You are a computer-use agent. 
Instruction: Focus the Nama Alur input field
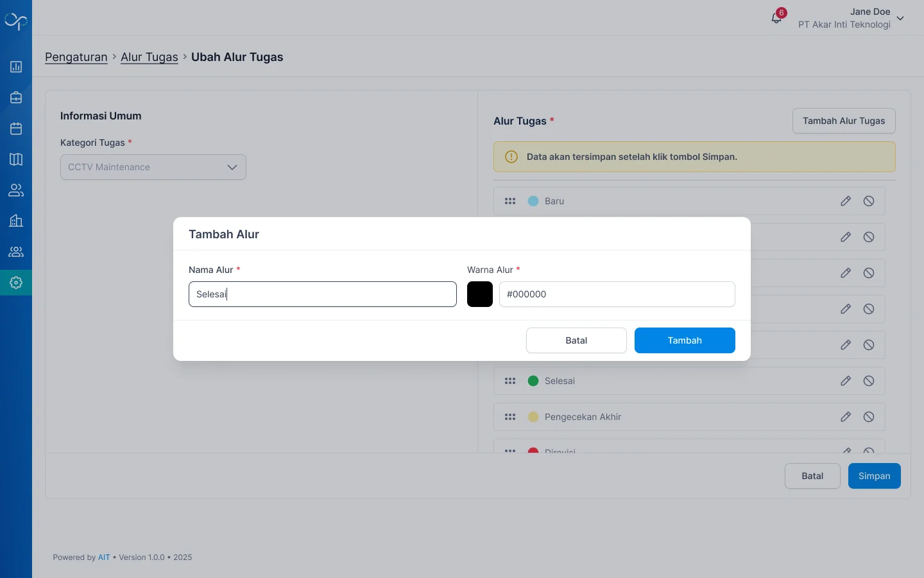click(323, 294)
